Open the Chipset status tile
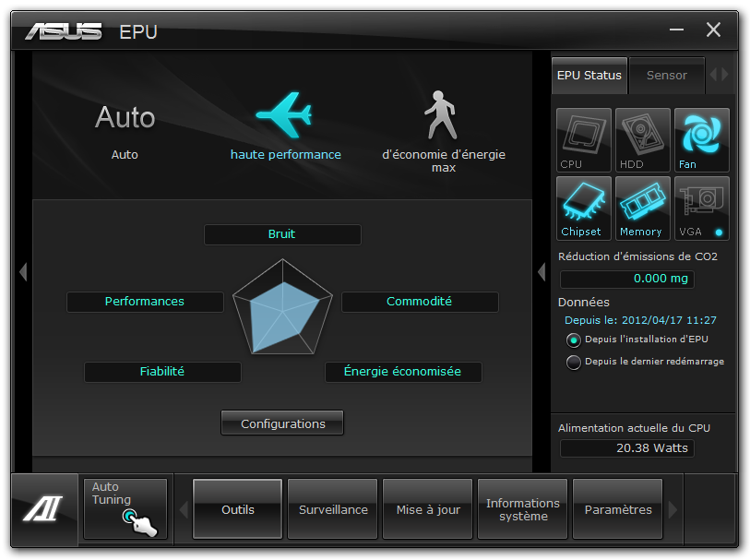This screenshot has width=750, height=560. point(584,208)
